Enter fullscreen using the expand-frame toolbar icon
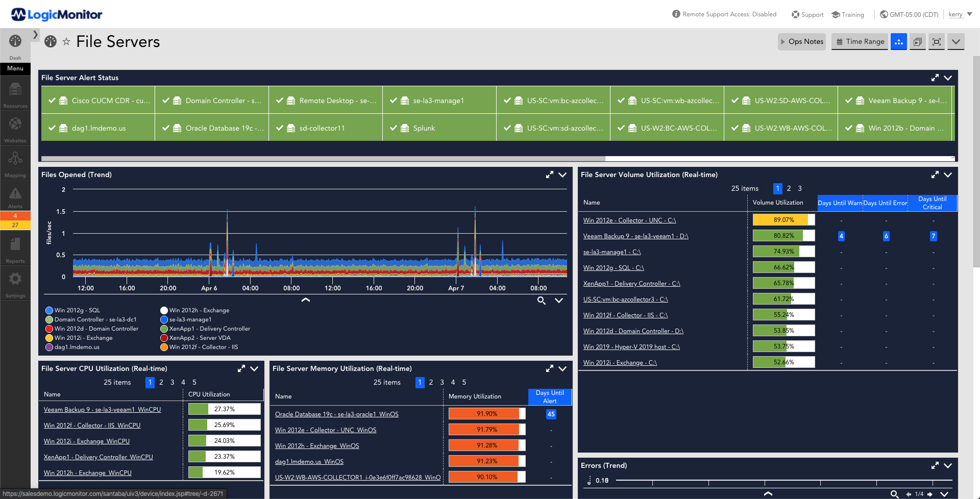 point(936,42)
